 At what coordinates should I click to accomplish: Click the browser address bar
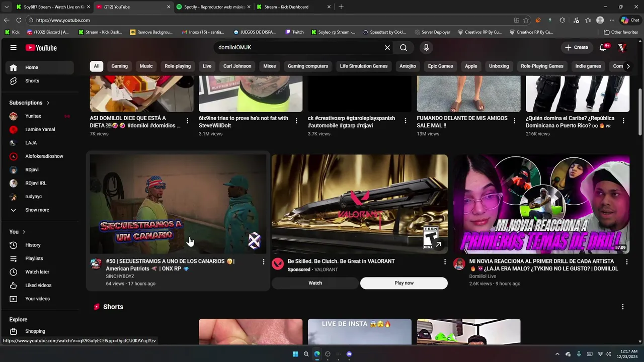(x=272, y=20)
